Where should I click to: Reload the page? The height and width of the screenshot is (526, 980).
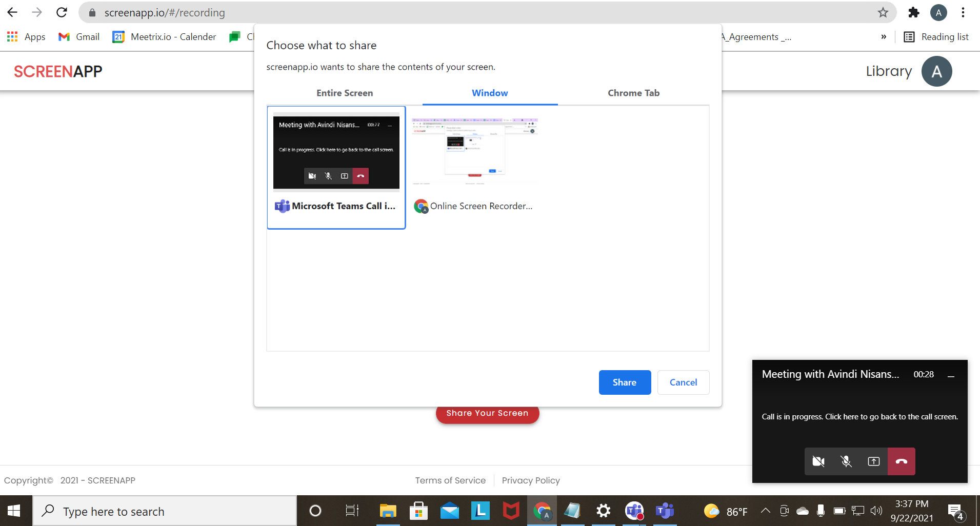click(x=62, y=12)
